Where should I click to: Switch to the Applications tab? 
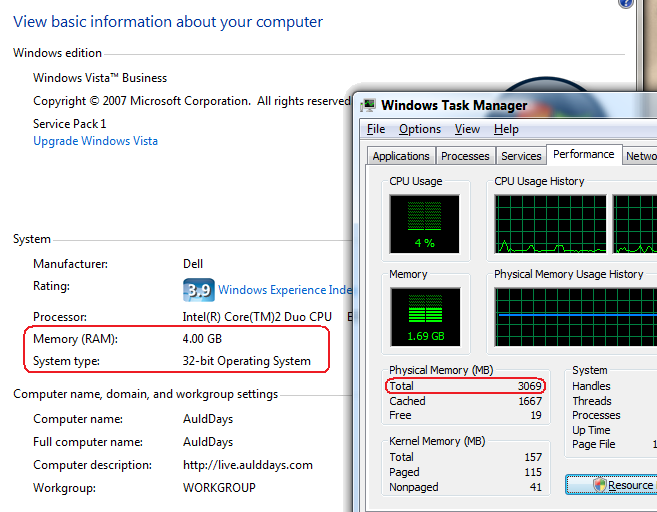(x=401, y=156)
